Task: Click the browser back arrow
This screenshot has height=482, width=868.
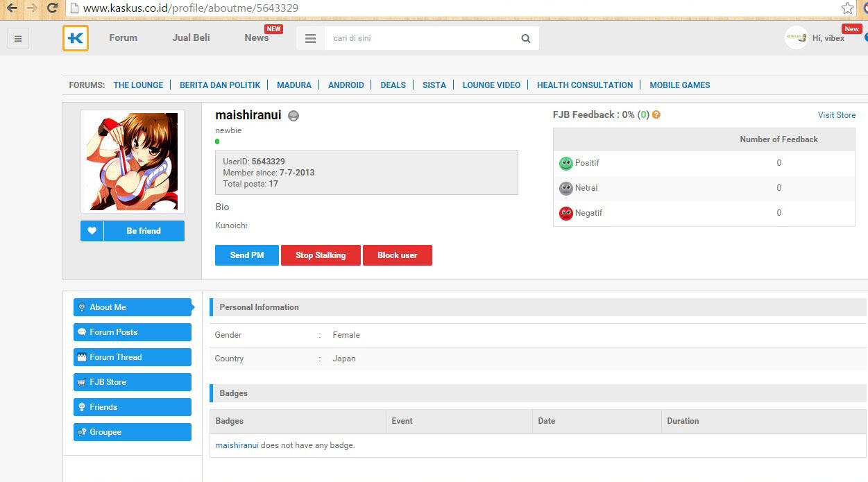Action: pos(11,8)
